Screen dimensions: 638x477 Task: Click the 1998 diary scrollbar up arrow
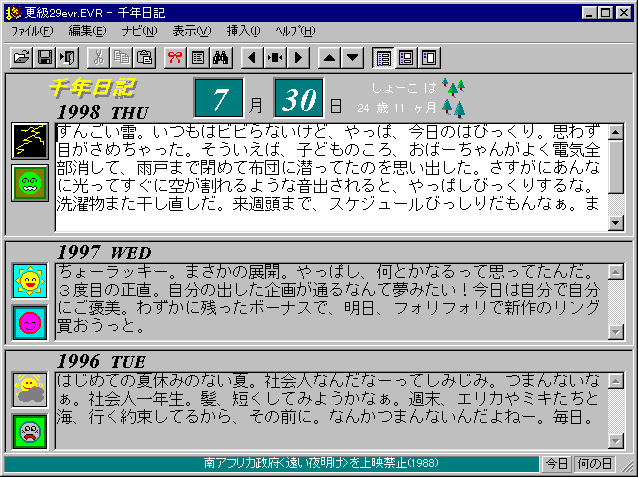616,132
